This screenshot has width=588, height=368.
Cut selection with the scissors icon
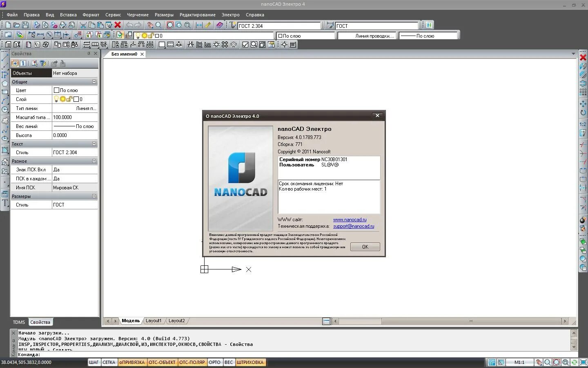(83, 25)
